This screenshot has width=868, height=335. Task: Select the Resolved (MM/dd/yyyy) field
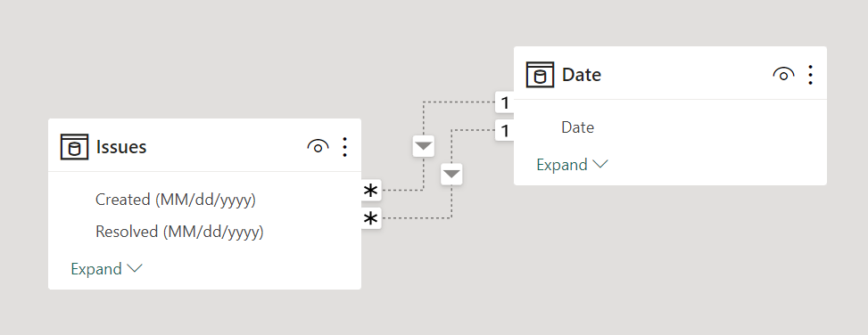coord(179,232)
